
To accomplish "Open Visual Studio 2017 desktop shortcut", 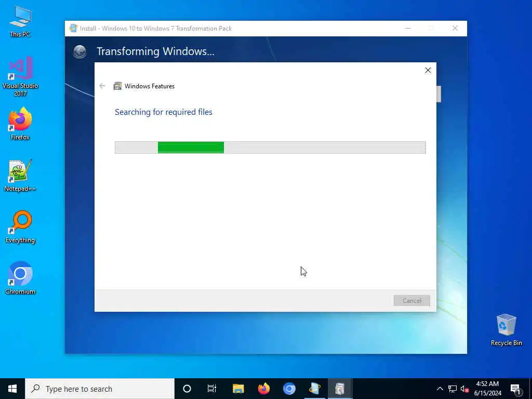I will (20, 76).
